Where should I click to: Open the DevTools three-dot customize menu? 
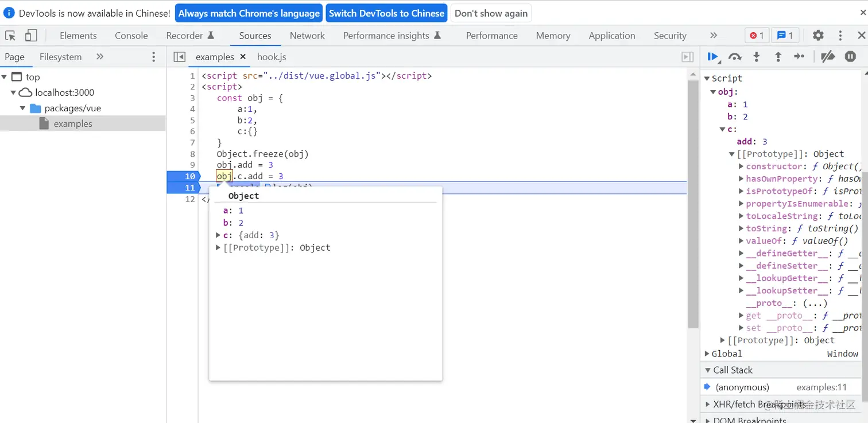click(x=840, y=36)
